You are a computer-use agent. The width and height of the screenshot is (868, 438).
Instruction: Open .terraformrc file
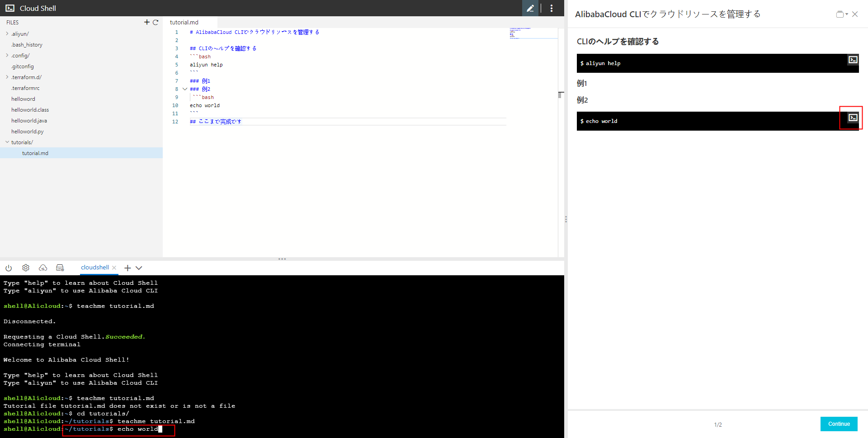25,88
